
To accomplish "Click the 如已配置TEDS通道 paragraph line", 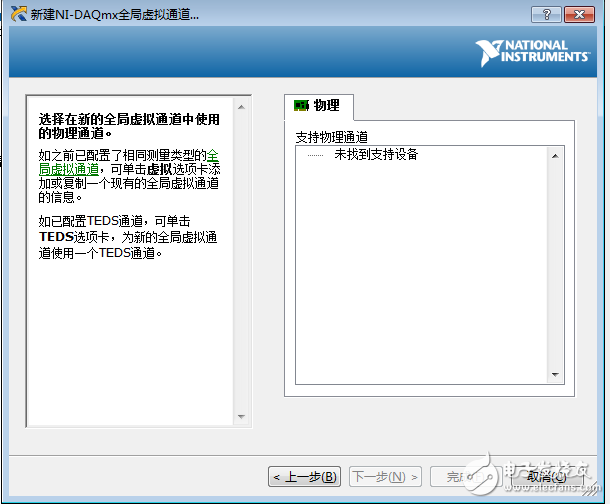I will 114,221.
